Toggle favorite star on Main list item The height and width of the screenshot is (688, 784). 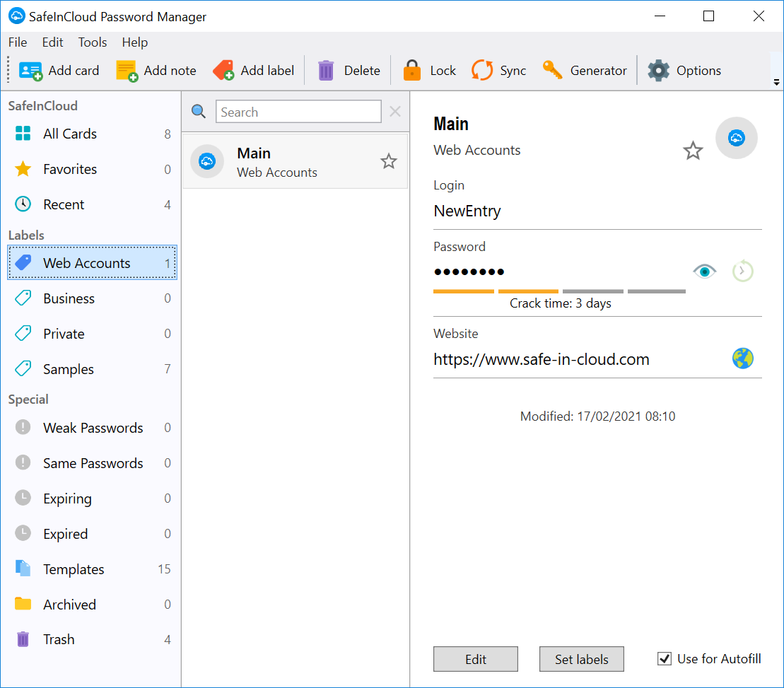coord(389,161)
